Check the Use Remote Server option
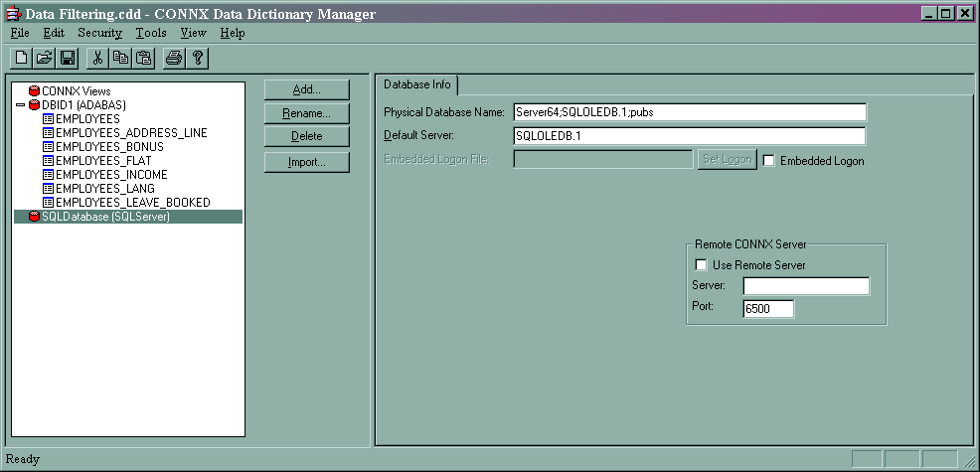The width and height of the screenshot is (980, 472). coord(701,265)
